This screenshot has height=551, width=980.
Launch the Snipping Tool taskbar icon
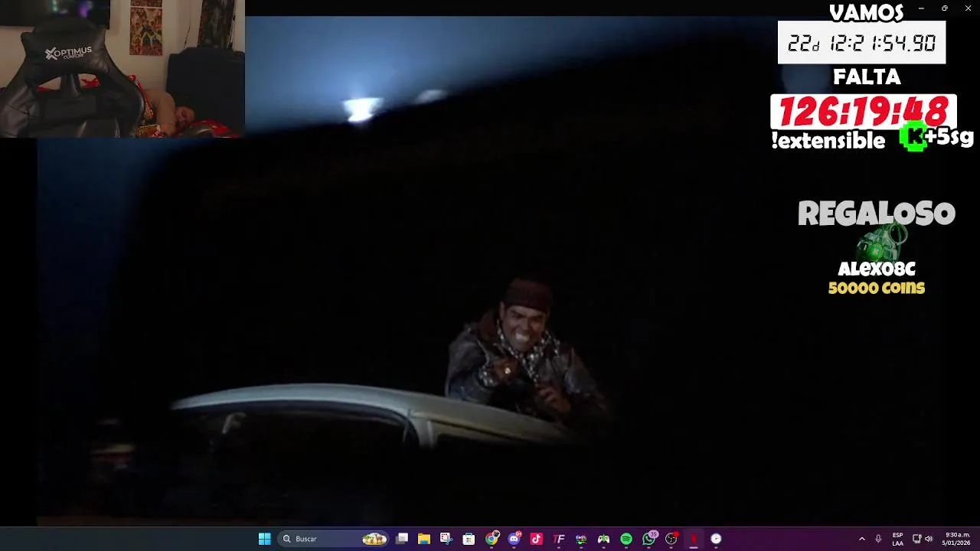pyautogui.click(x=446, y=539)
